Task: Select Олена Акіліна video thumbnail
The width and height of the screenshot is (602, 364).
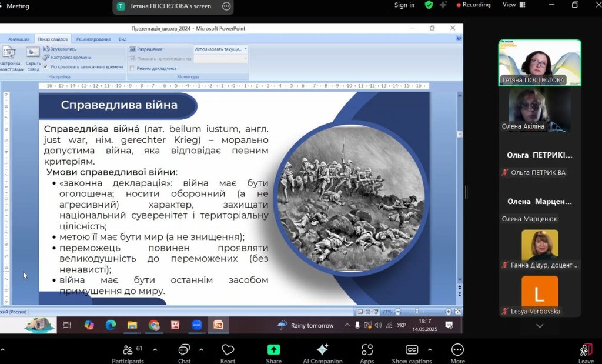Action: 540,110
